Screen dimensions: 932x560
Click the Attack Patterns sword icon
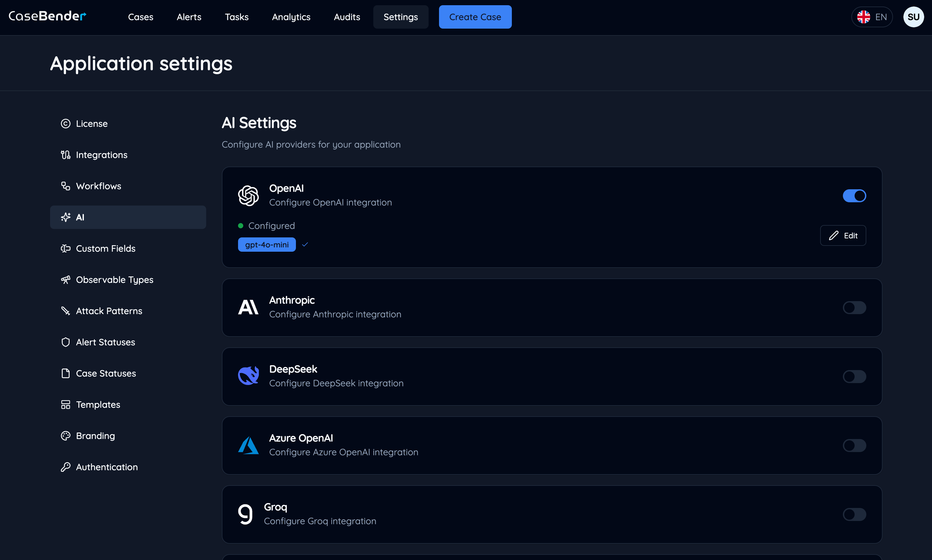click(x=66, y=311)
